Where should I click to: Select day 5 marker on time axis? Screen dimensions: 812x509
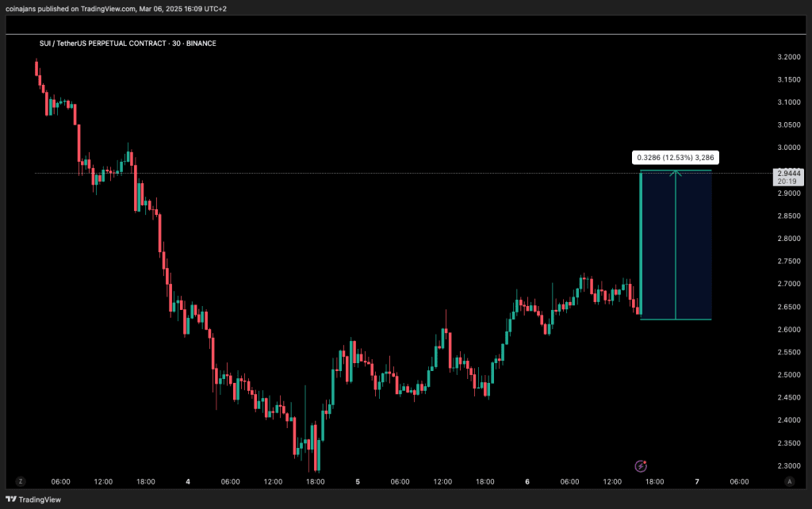pos(358,481)
